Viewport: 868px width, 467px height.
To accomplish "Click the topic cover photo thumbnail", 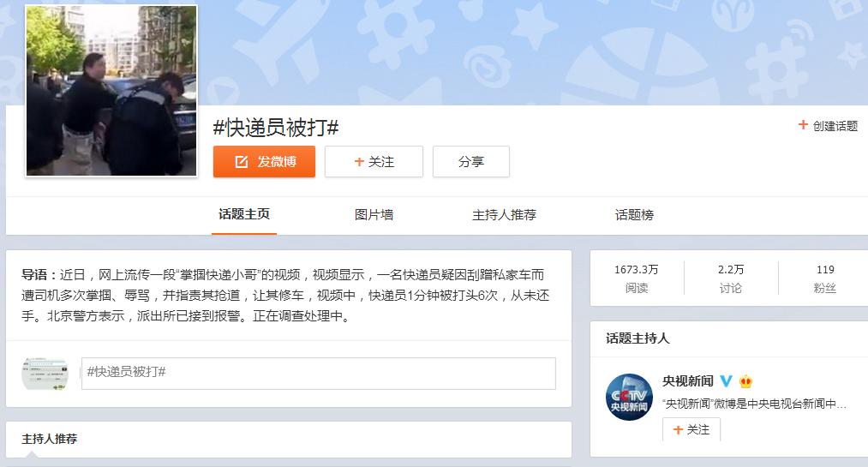I will (111, 91).
